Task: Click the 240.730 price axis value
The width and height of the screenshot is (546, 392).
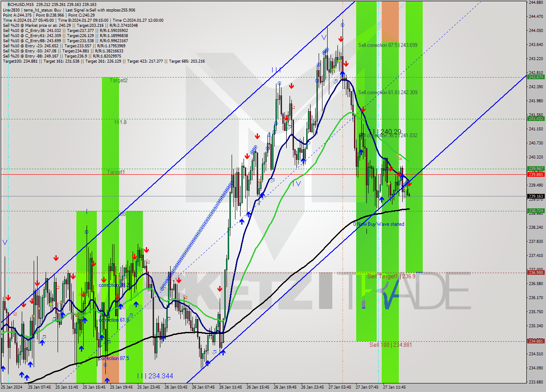Action: point(536,143)
